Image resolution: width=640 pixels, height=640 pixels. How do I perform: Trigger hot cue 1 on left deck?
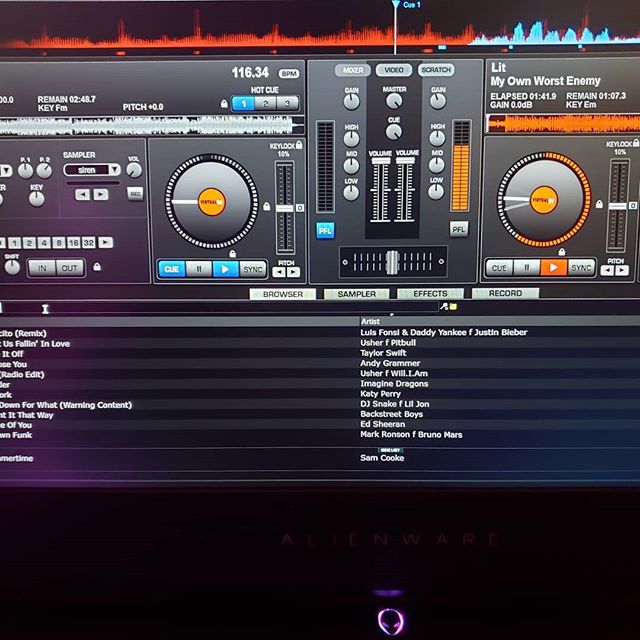tap(244, 104)
